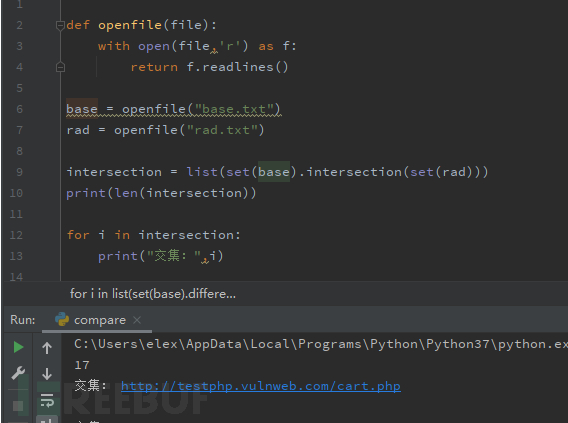Viewport: 568px width, 423px height.
Task: Click highlighted base inside set() on line 9
Action: (x=274, y=172)
